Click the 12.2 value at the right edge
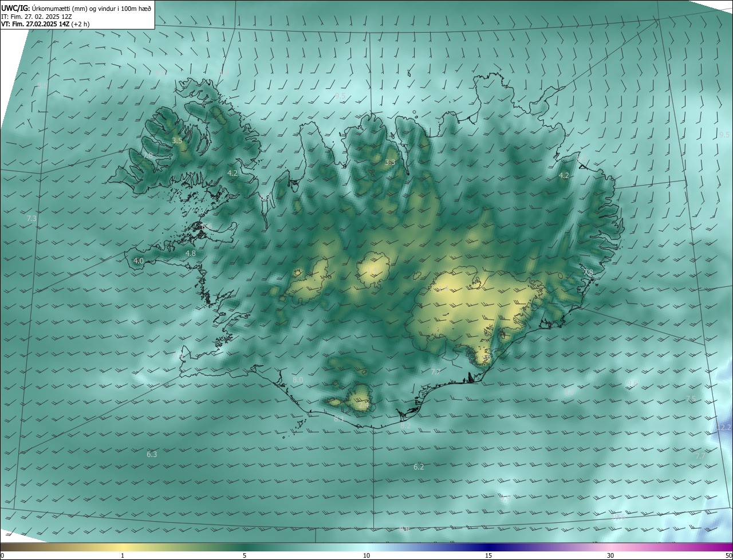The image size is (733, 560). pos(724,428)
